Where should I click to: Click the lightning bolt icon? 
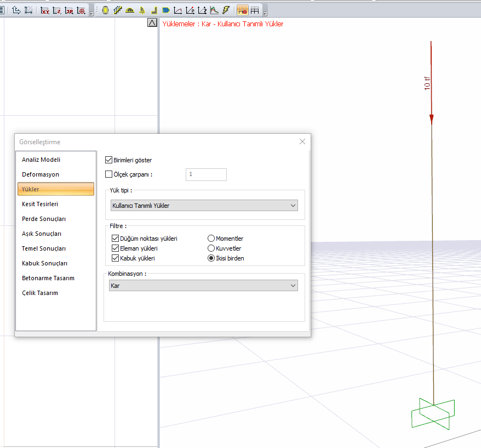coord(226,10)
